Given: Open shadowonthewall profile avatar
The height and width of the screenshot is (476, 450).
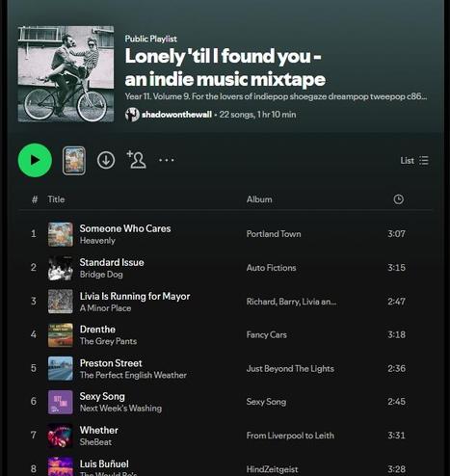Looking at the screenshot, I should (132, 115).
